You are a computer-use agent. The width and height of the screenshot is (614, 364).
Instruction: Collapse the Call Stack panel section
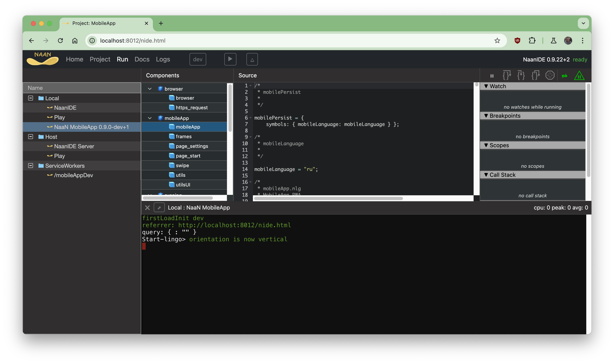click(x=486, y=175)
